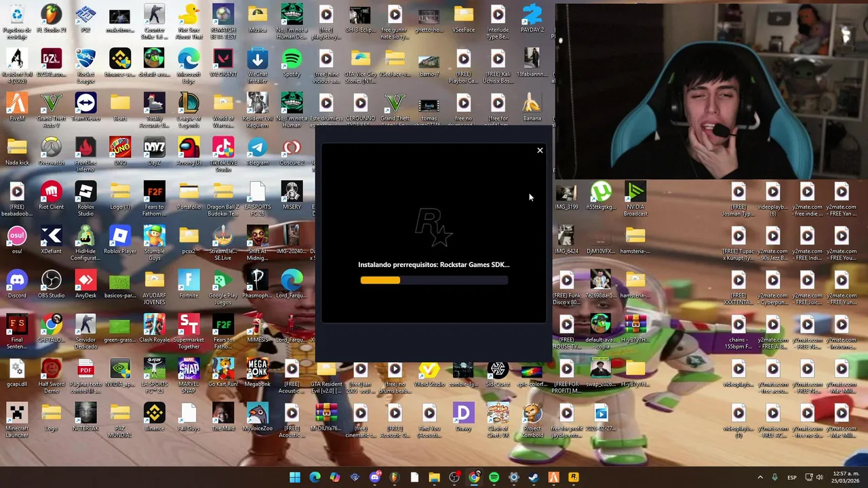
Task: Open the Windows Start menu
Action: (x=295, y=477)
